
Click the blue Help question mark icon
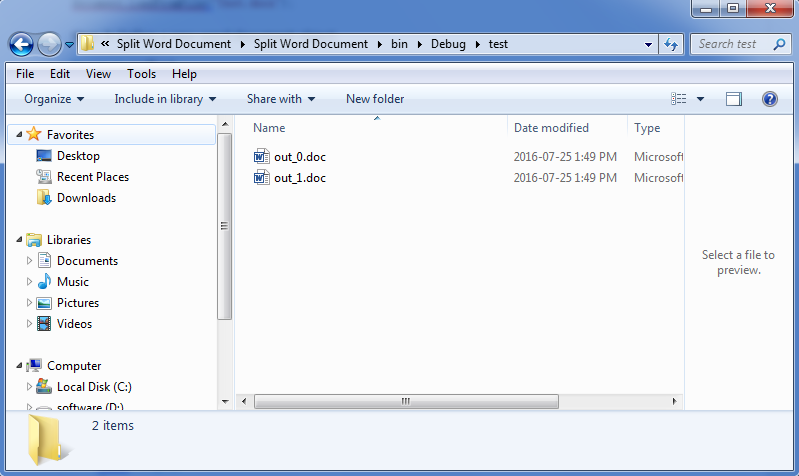[770, 99]
